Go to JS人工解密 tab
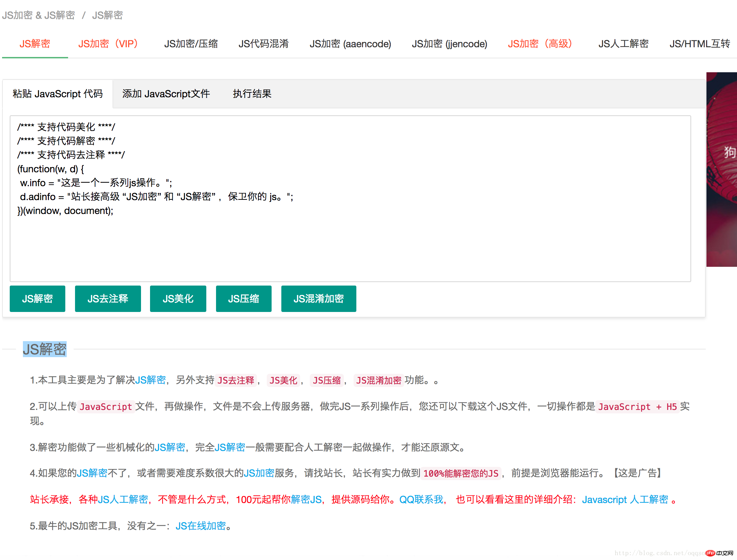This screenshot has width=737, height=560. [623, 44]
